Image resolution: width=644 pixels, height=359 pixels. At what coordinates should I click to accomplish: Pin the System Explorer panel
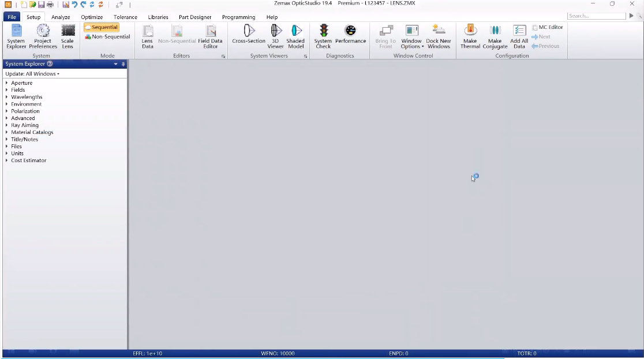pos(123,64)
